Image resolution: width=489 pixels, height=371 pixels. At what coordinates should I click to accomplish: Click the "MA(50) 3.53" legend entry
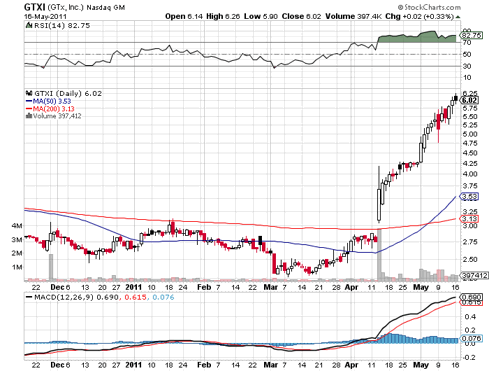[x=52, y=101]
